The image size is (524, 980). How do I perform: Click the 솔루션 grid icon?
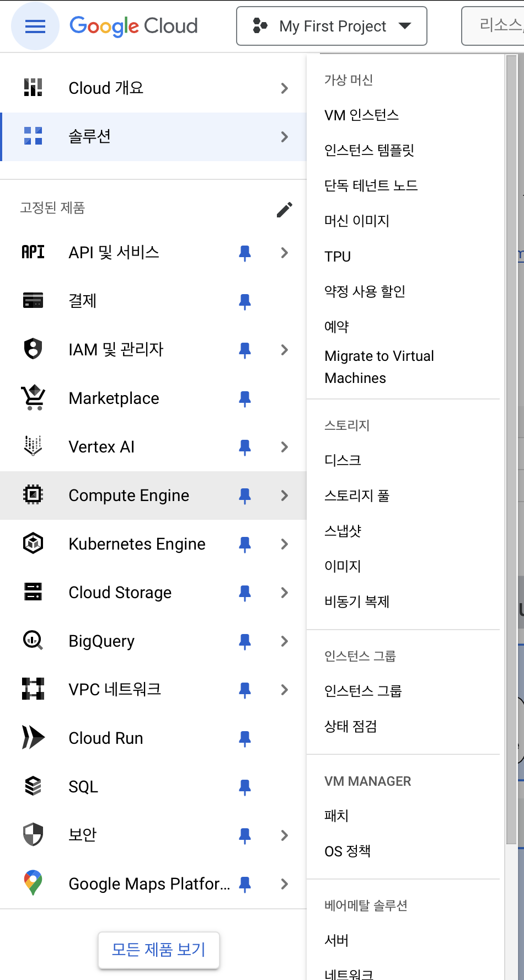coord(33,136)
